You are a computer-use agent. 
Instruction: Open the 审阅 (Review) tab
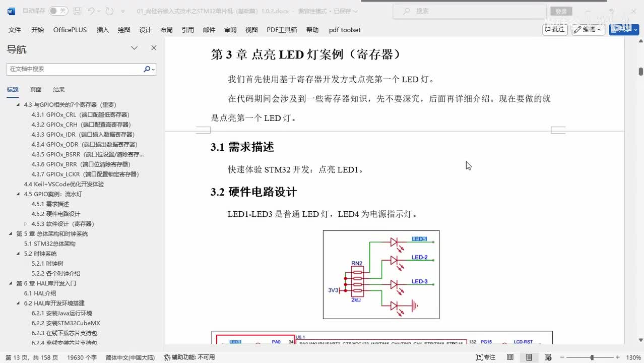pos(230,30)
